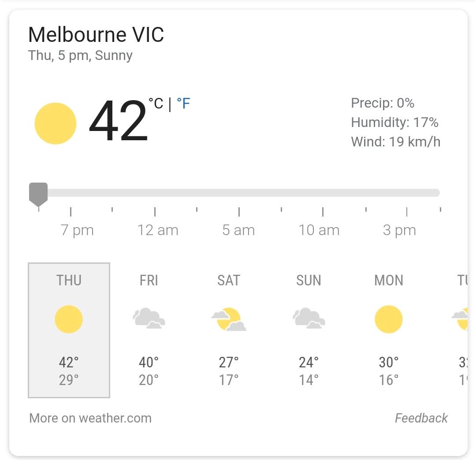Viewport: 476px width, 460px height.
Task: Open the MON daily forecast tab
Action: (389, 330)
